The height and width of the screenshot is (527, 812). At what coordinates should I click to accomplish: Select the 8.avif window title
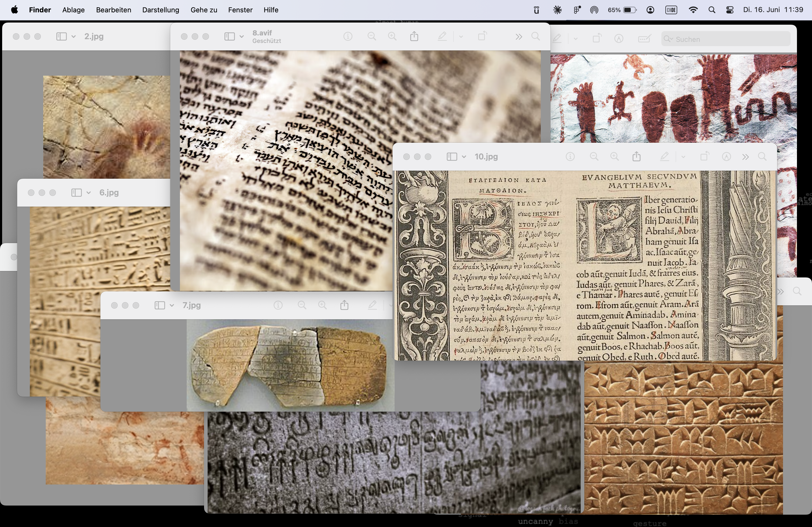(x=262, y=33)
